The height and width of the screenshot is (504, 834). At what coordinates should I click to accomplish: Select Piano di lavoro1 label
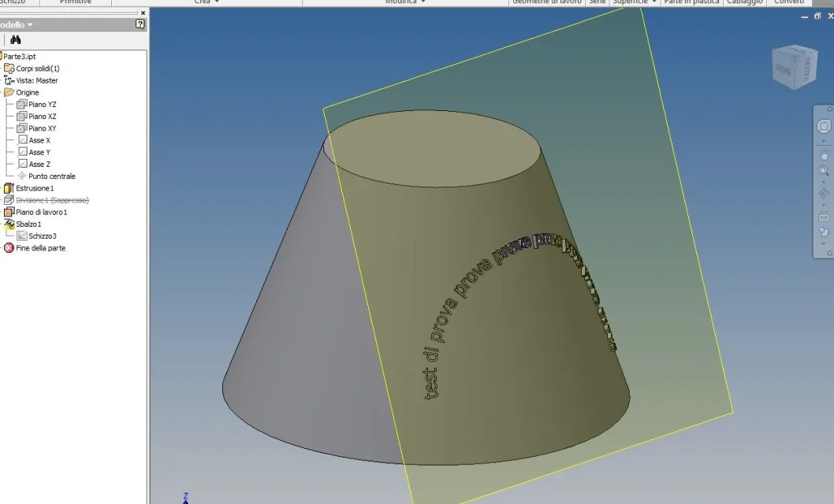[x=42, y=212]
